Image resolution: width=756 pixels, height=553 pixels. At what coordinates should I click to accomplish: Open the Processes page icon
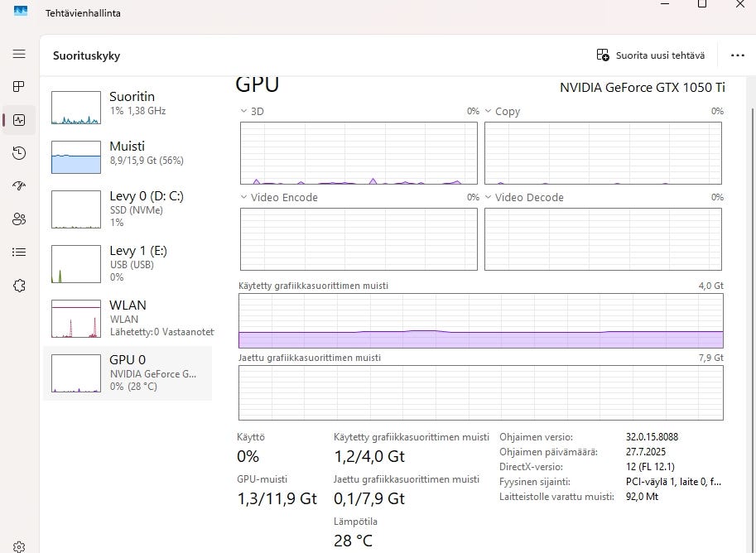click(x=19, y=87)
